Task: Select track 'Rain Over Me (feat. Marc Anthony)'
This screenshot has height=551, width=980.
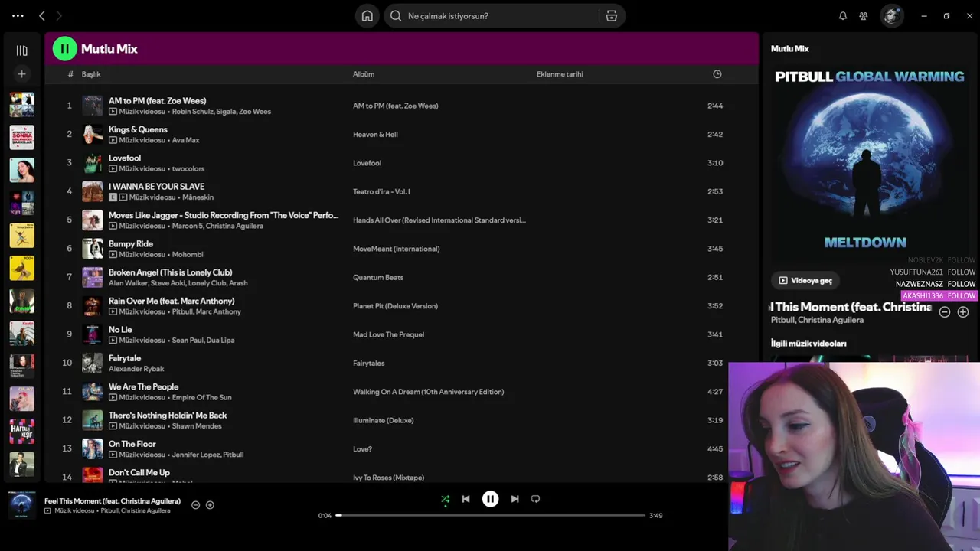Action: [x=171, y=301]
